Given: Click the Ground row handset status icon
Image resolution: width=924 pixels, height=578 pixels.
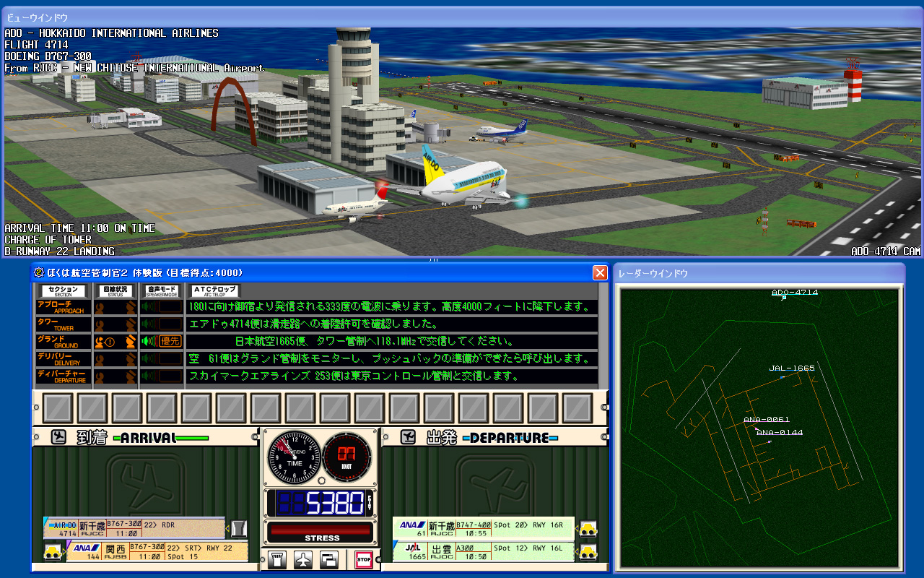Looking at the screenshot, I should coord(130,342).
